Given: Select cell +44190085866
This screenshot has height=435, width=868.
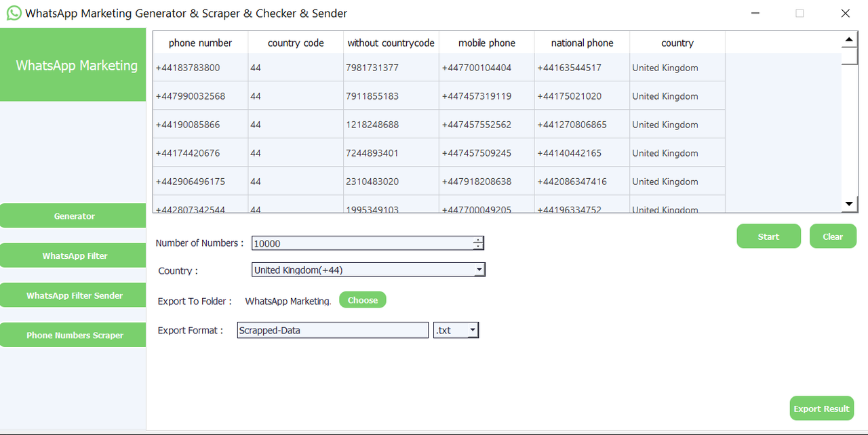Looking at the screenshot, I should click(200, 125).
